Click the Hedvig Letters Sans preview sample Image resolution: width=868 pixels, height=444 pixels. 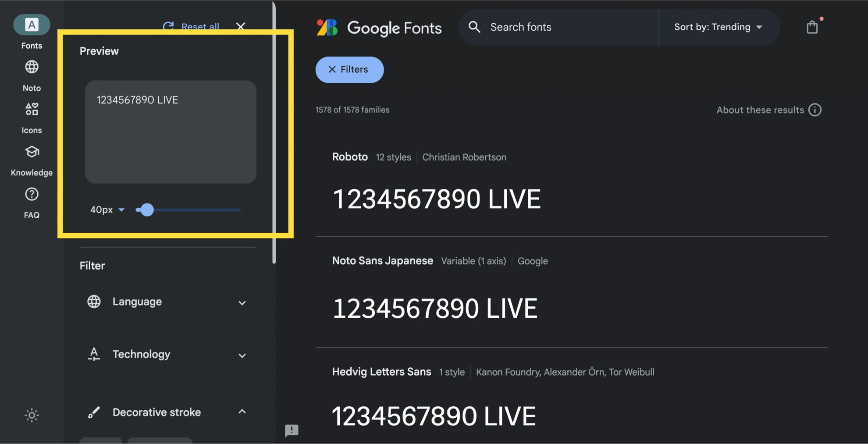[x=434, y=416]
